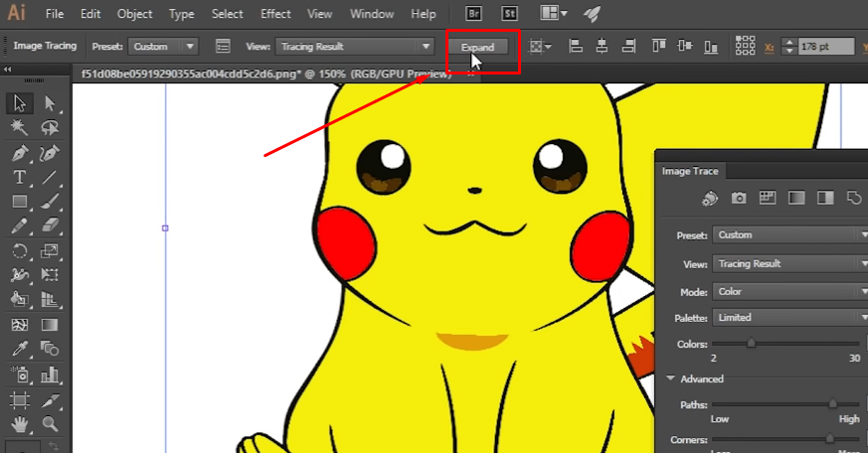This screenshot has height=453, width=868.
Task: Open the Effect menu
Action: point(275,14)
